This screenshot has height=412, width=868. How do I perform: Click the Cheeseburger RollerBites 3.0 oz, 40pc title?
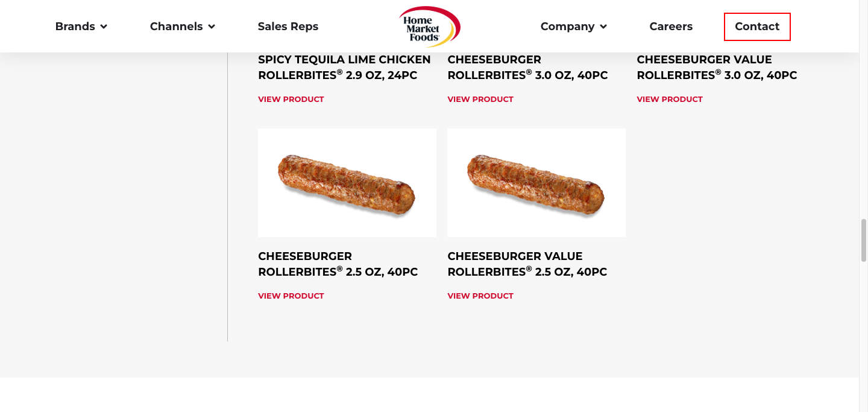[527, 68]
